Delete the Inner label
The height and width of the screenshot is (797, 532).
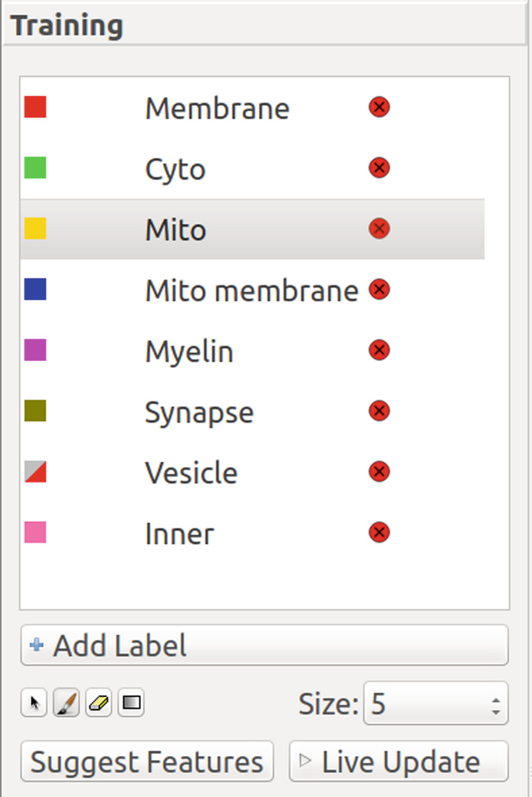[x=379, y=532]
